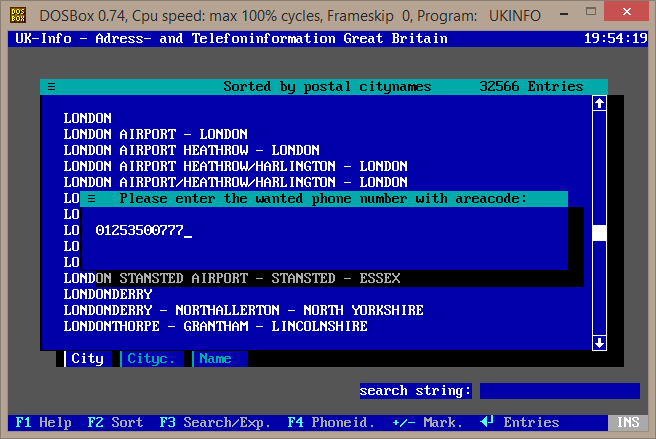The image size is (656, 439).
Task: Select LONDON AIRPORT HEATHROW/HARLINGTON - LONDON entry
Action: [236, 166]
